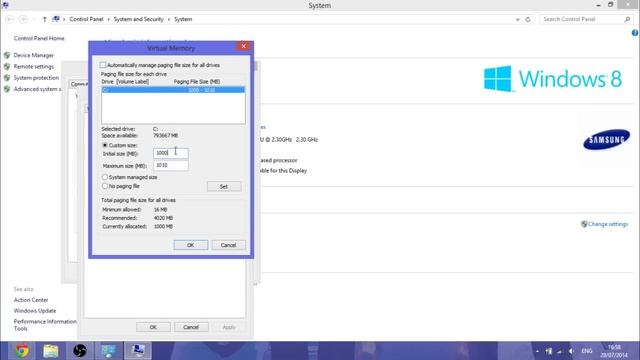Open Windows Update link
Screen dimensions: 640x360
click(x=35, y=311)
